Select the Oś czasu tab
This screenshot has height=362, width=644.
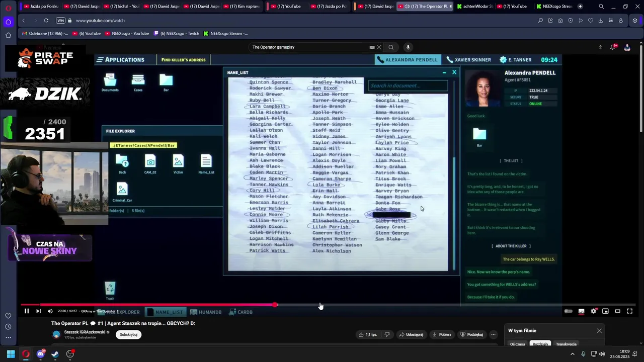click(517, 344)
